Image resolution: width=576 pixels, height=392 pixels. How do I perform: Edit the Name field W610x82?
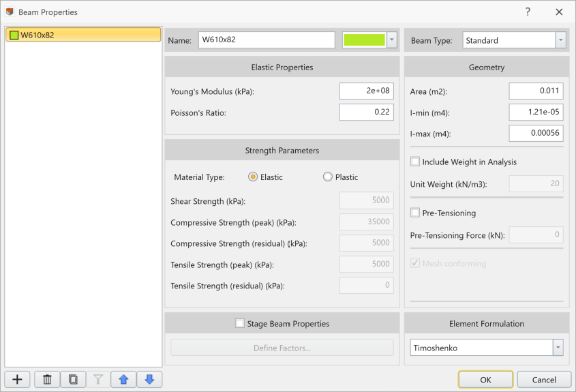click(x=267, y=40)
